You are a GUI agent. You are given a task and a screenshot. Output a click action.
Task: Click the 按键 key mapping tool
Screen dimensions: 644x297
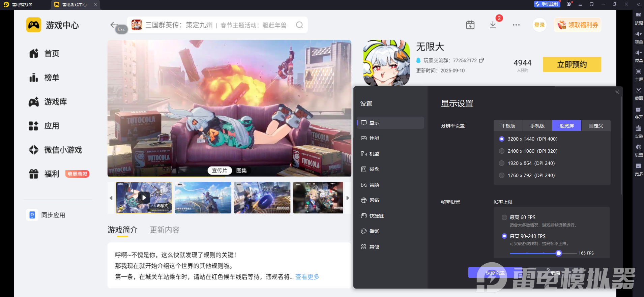(639, 18)
